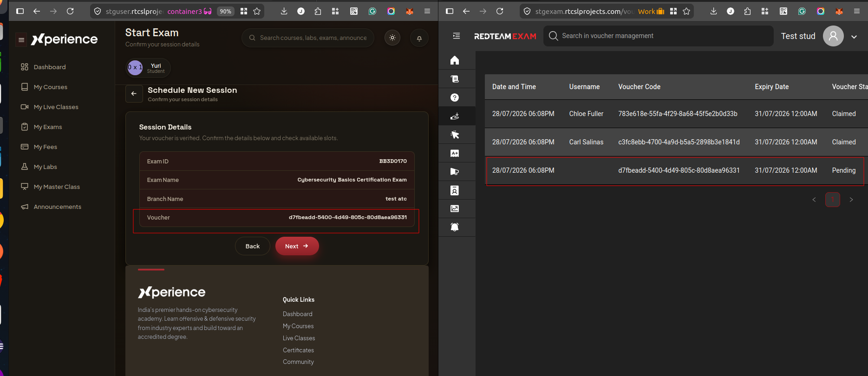The width and height of the screenshot is (868, 376).
Task: Follow the Community quick link in footer
Action: 299,362
